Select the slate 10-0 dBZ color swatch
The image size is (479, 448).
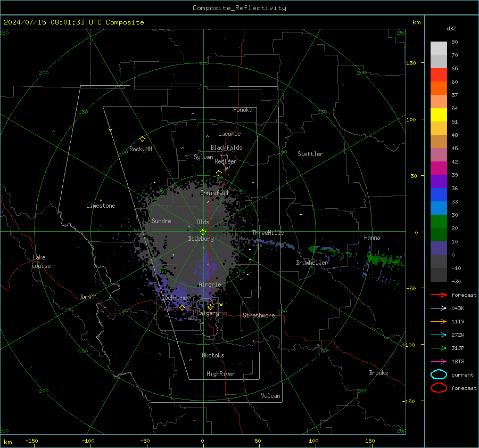coord(439,248)
